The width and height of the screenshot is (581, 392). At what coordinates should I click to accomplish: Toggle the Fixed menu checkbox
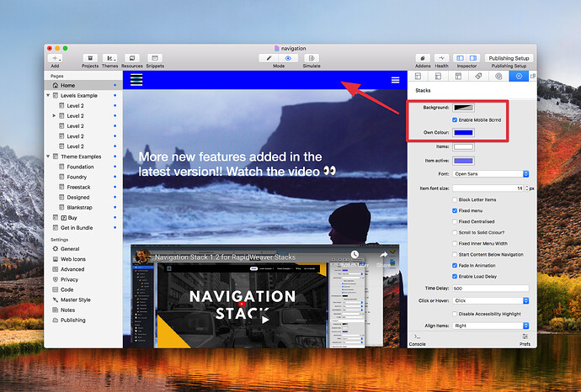coord(455,210)
